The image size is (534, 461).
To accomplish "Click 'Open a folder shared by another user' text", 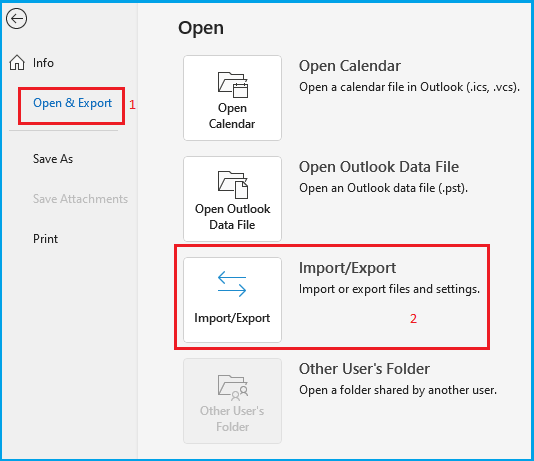I will point(398,390).
